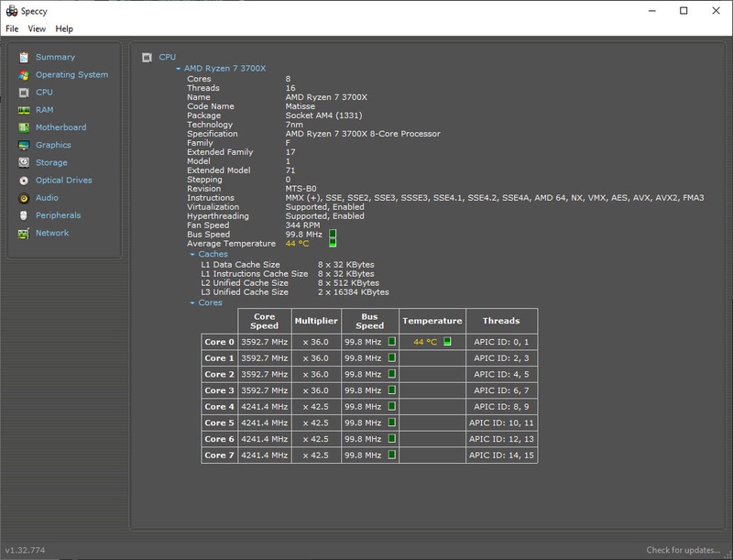This screenshot has height=560, width=733.
Task: Click the Speccy app icon in title bar
Action: point(12,11)
